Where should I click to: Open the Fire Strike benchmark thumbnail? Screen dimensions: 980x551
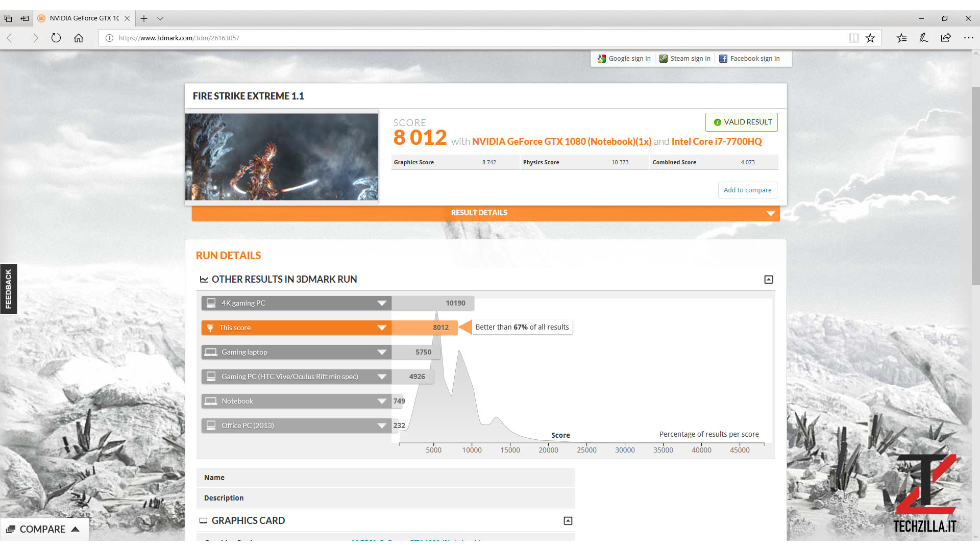coord(282,157)
